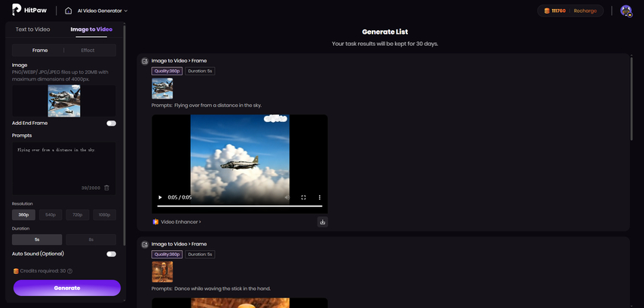Click the HitPaw logo
Screen dimensions: 644x308
[x=29, y=10]
